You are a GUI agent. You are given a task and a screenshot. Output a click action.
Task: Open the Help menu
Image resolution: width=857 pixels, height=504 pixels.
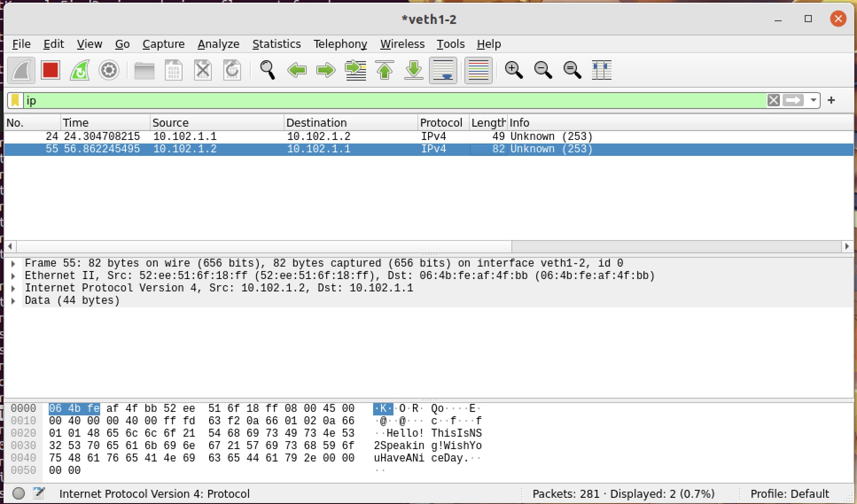tap(489, 44)
